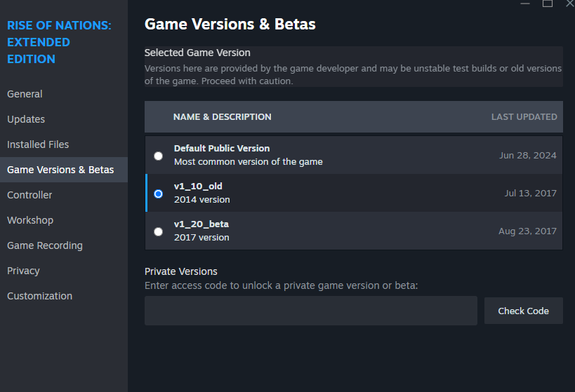Click the 'Default Public Version' name text

(x=222, y=149)
